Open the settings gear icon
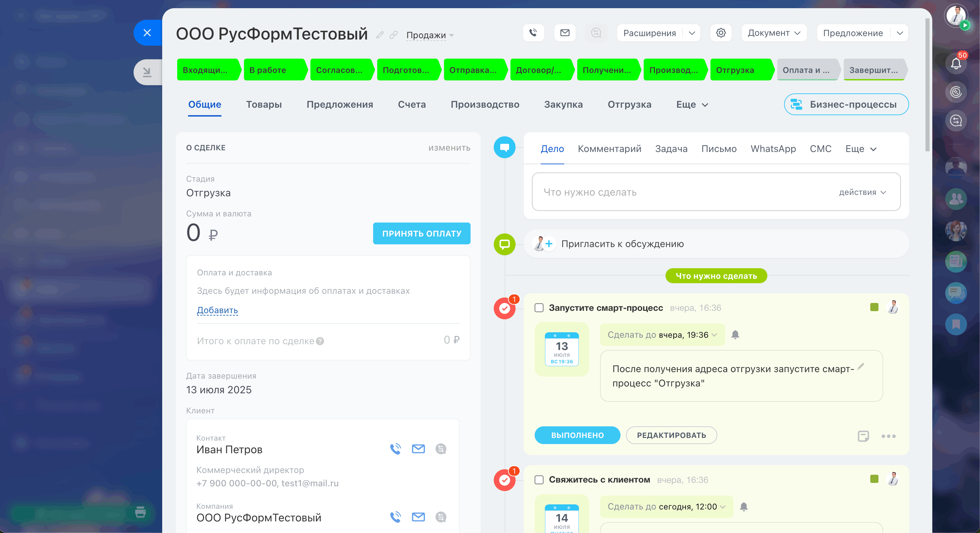 pyautogui.click(x=721, y=33)
